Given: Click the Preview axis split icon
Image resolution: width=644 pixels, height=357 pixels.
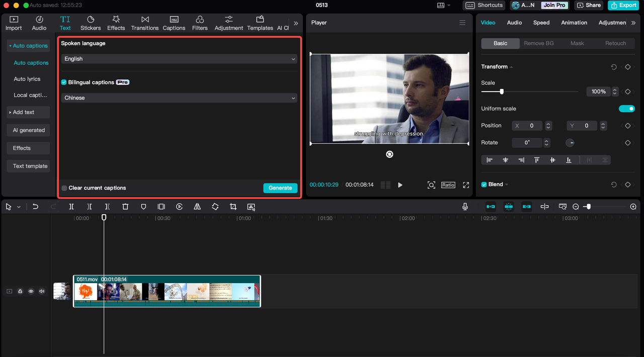Looking at the screenshot, I should click(544, 207).
